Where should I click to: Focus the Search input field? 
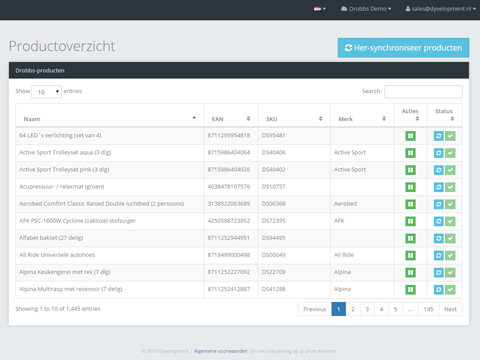(x=423, y=92)
